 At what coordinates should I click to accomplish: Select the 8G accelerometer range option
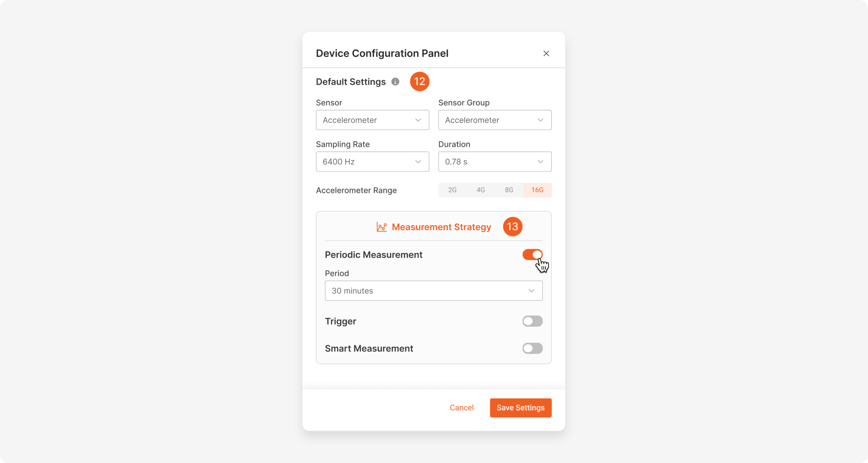[x=509, y=189]
